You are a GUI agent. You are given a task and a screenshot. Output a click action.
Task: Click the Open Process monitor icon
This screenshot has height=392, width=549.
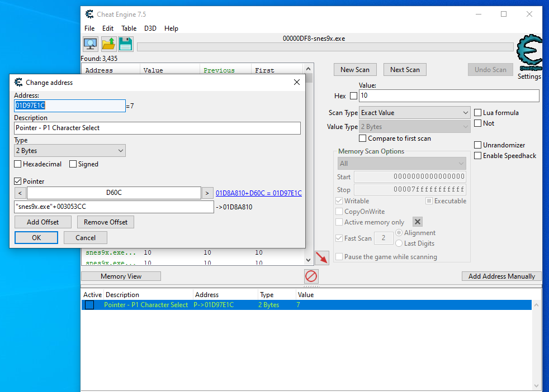[x=90, y=44]
